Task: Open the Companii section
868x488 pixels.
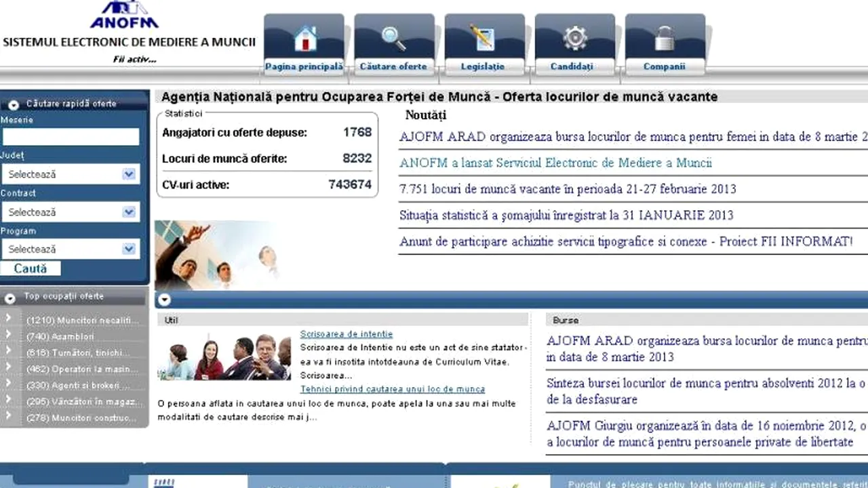Action: [x=664, y=66]
